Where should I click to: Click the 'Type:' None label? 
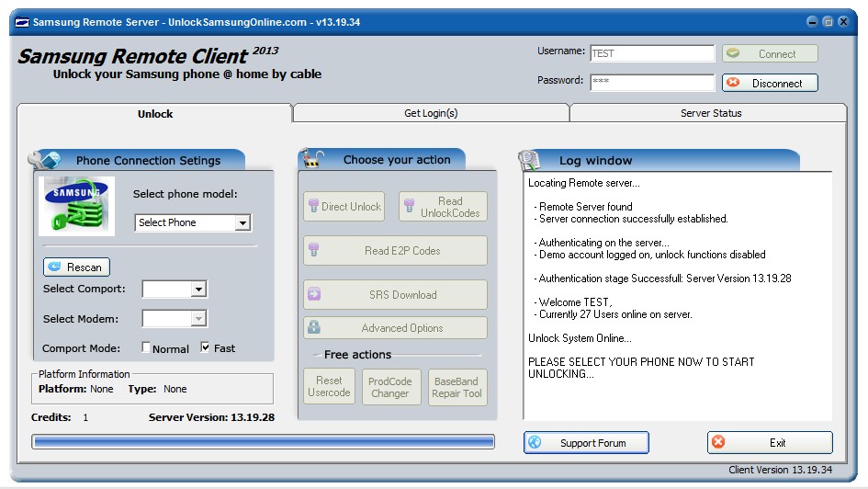(157, 390)
